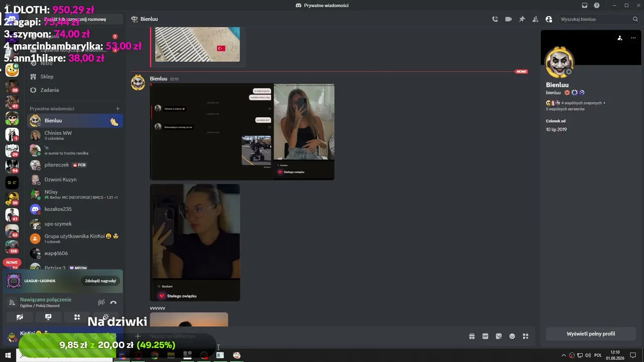644x362 pixels.
Task: Open the Dzwoni Kuzyn conversation
Action: pyautogui.click(x=75, y=179)
